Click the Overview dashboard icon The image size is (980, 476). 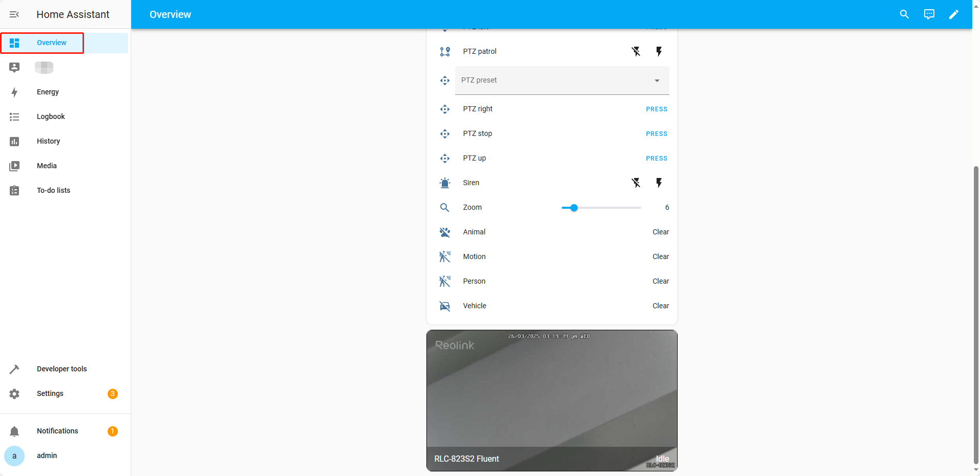(x=14, y=43)
